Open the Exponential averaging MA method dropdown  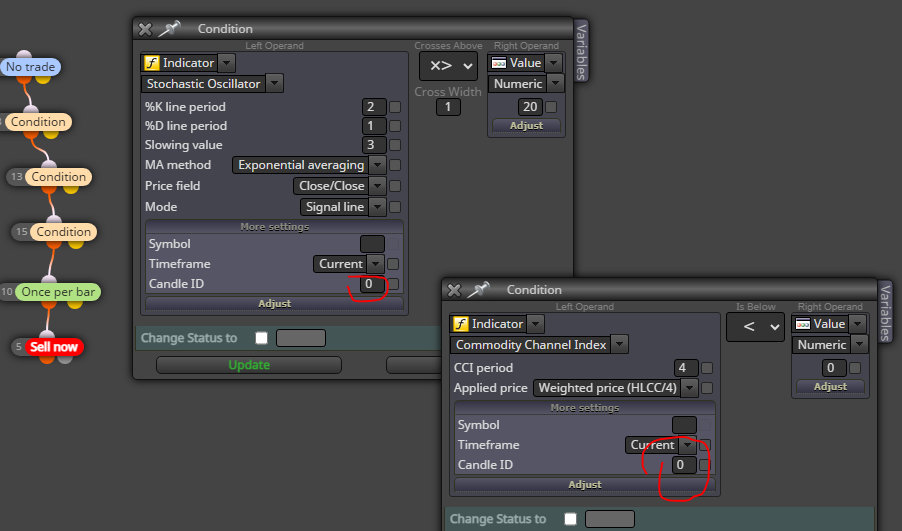click(377, 165)
